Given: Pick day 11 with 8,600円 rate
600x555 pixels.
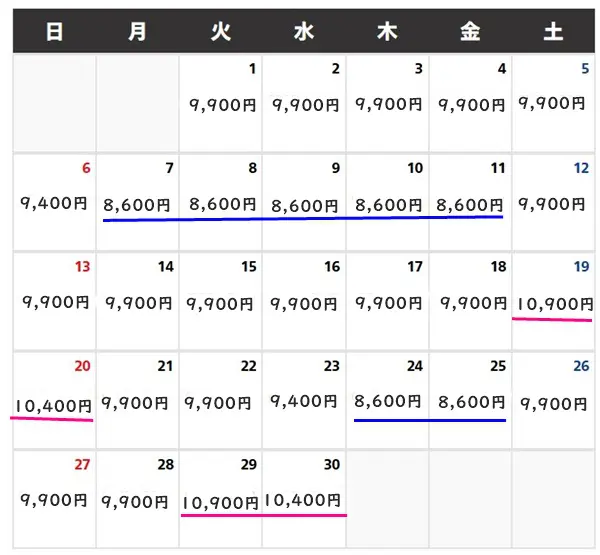Looking at the screenshot, I should pos(470,202).
